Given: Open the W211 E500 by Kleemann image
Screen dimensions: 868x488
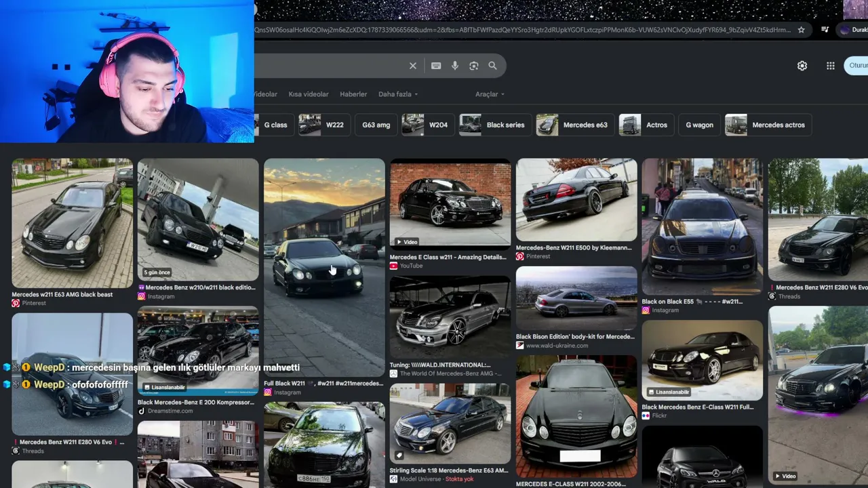Looking at the screenshot, I should (576, 199).
